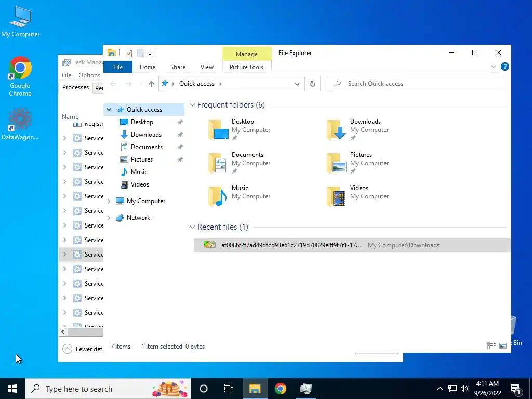Collapse the Quick access tree node
The height and width of the screenshot is (399, 532).
pyautogui.click(x=109, y=110)
